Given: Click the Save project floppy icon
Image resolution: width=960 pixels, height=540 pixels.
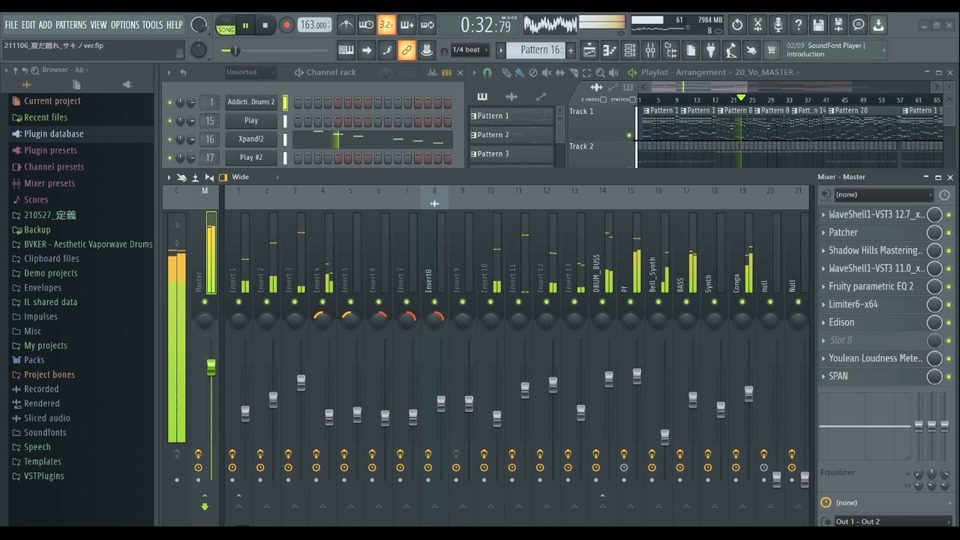Looking at the screenshot, I should pyautogui.click(x=818, y=25).
